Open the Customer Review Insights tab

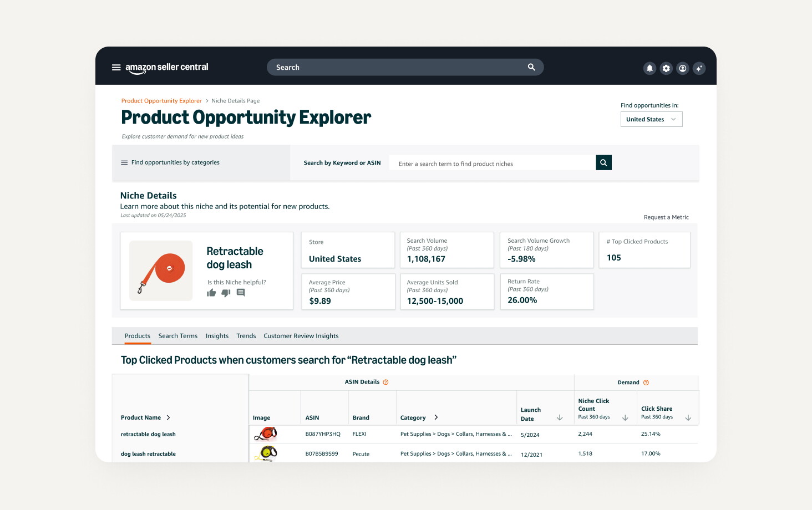tap(301, 336)
